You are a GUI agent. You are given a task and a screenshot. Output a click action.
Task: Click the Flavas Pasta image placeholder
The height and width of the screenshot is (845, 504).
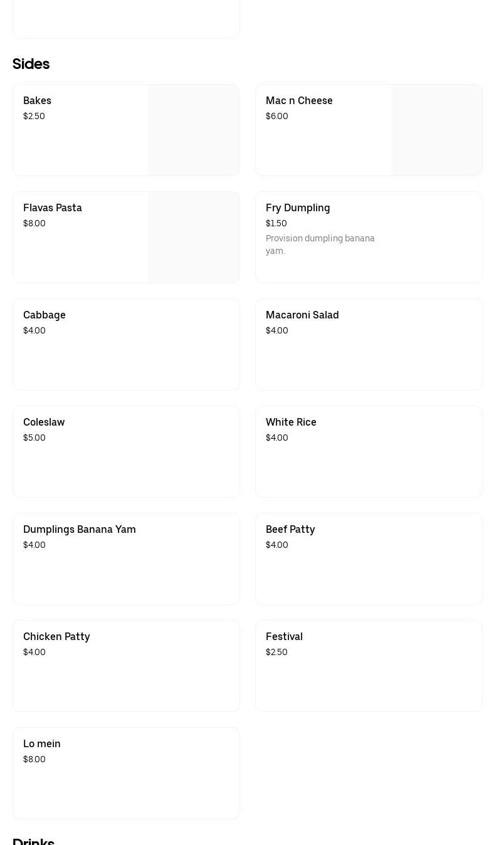[x=194, y=238]
